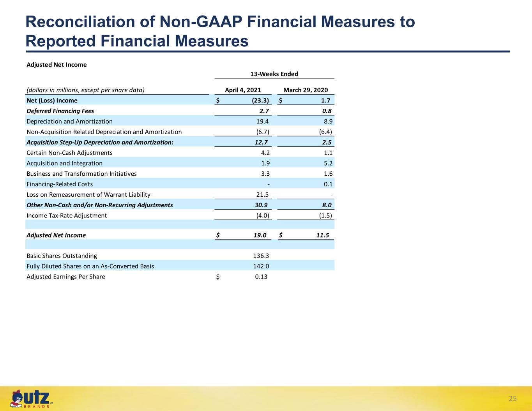Select the Certain Non-Cash Adjustments row
The image size is (532, 411).
coord(180,153)
